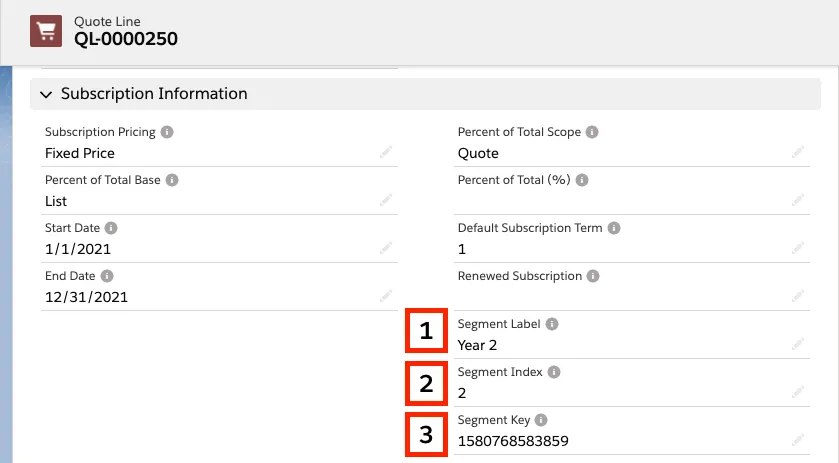This screenshot has height=463, width=839.
Task: Edit the Segment Key field pencil
Action: coord(798,441)
